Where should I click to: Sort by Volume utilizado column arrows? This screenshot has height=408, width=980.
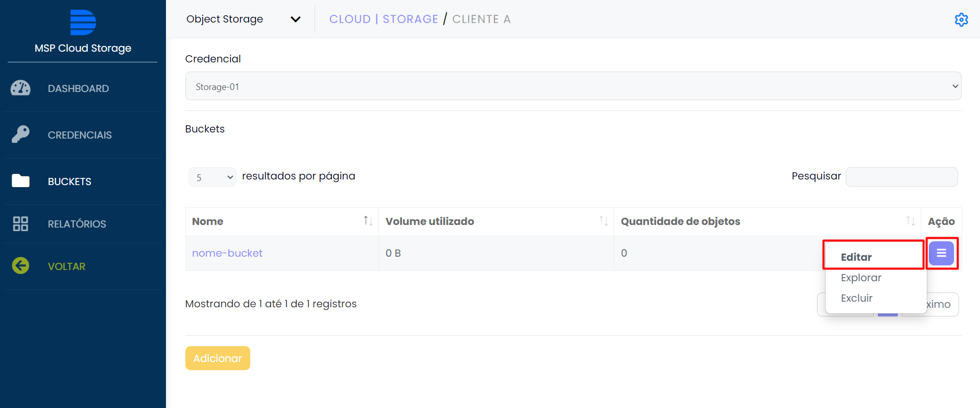pyautogui.click(x=603, y=221)
